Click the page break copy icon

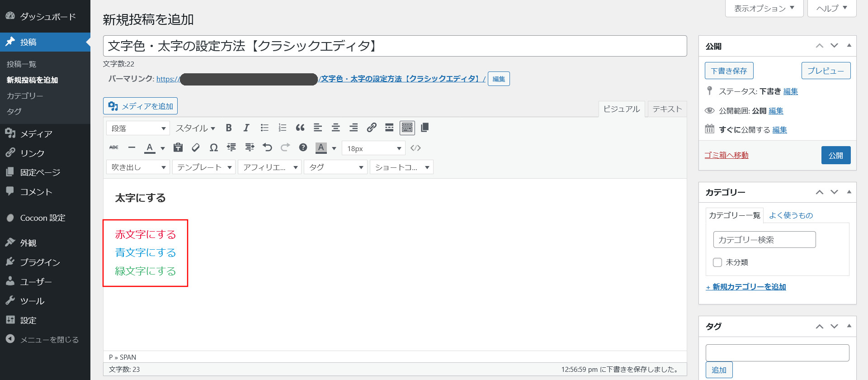tap(425, 128)
